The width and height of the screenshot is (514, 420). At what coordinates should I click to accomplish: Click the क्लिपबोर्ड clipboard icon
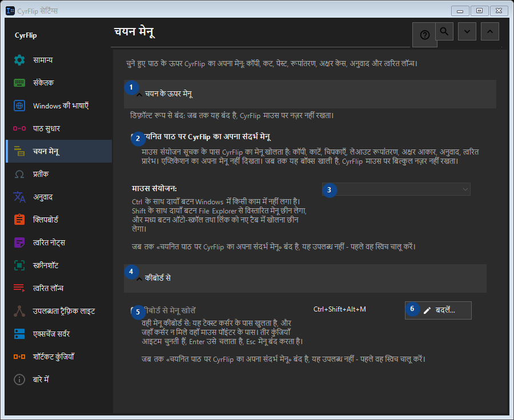(19, 220)
